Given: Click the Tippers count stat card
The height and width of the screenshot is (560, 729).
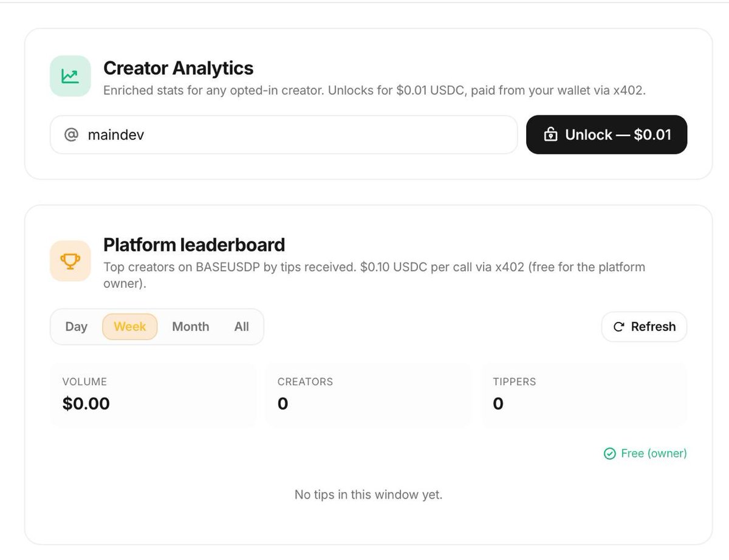Looking at the screenshot, I should click(x=584, y=394).
